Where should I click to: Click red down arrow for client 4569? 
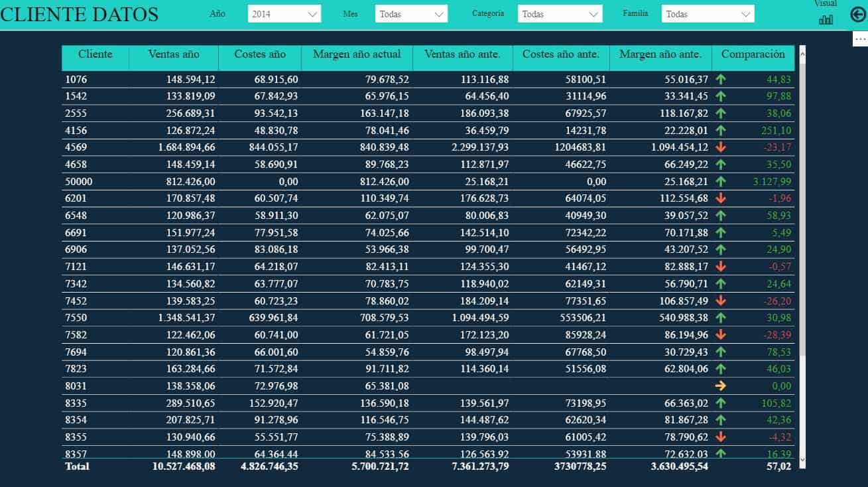click(x=721, y=147)
